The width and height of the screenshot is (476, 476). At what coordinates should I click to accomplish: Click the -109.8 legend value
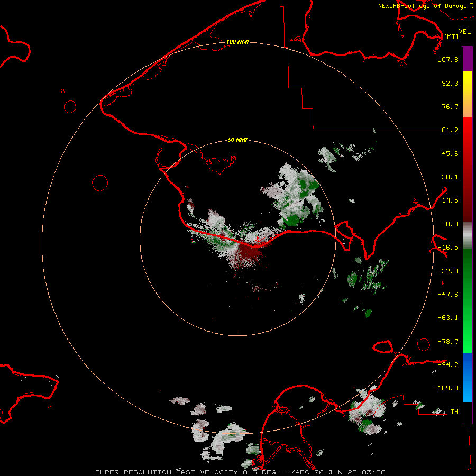(446, 388)
